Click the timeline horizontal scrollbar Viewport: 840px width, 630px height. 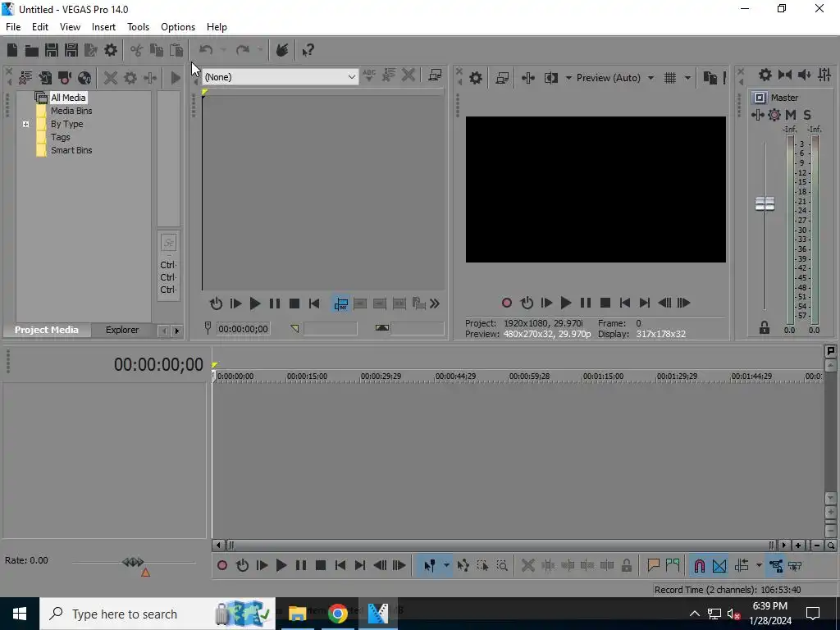[502, 546]
